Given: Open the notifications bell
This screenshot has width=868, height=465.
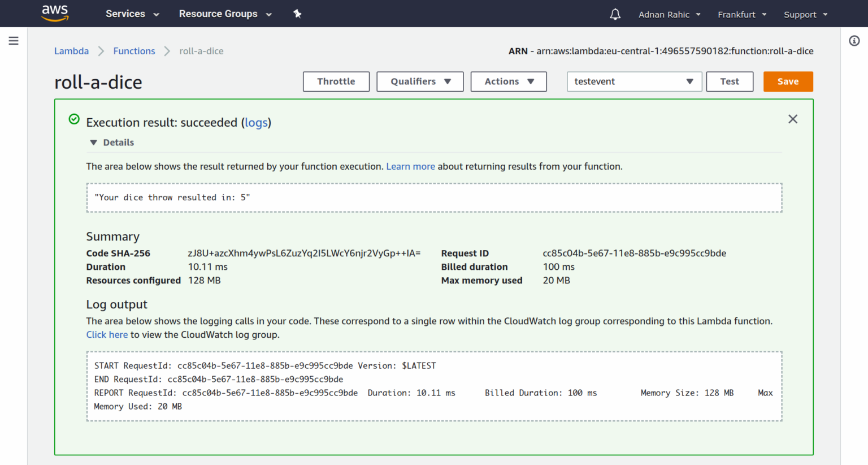Looking at the screenshot, I should 615,14.
